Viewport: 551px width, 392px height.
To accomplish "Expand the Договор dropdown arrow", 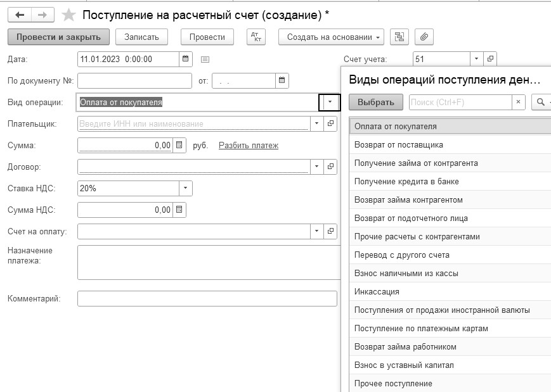I will 316,167.
